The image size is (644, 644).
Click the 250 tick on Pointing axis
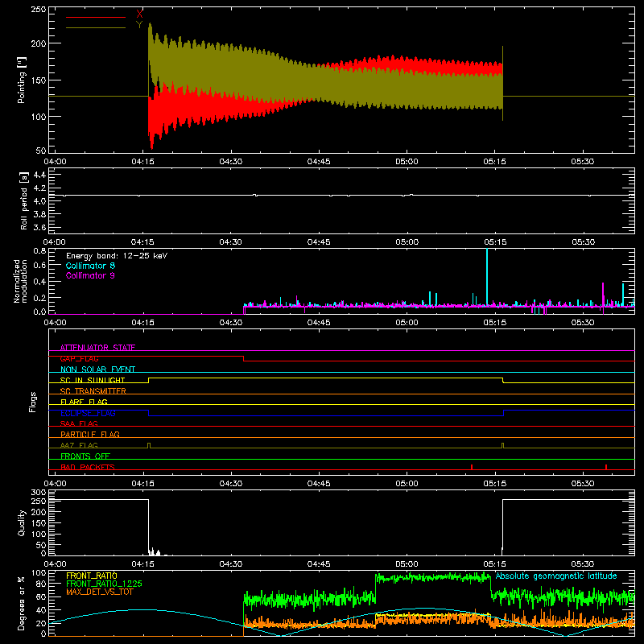click(38, 10)
